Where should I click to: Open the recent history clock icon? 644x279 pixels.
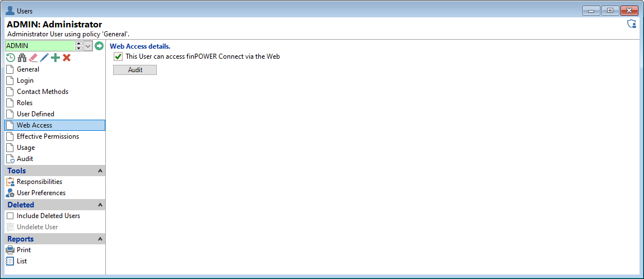coord(10,58)
